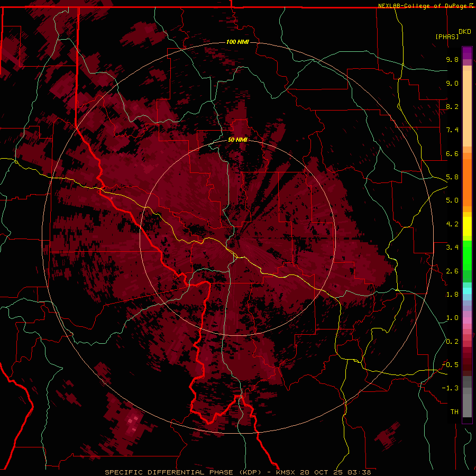This screenshot has width=476, height=476.
Task: Click the 100 NMI range ring label
Action: click(237, 42)
